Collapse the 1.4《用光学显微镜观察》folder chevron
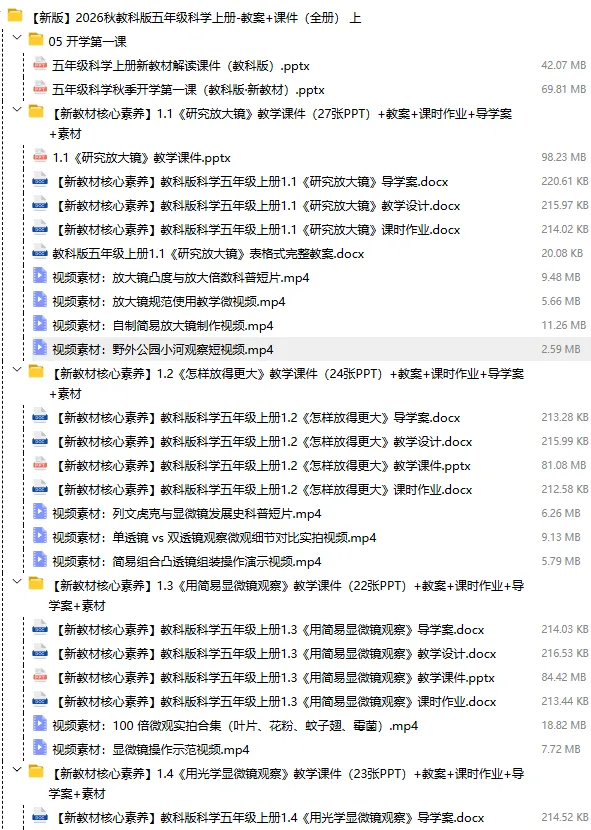This screenshot has height=830, width=591. [17, 770]
